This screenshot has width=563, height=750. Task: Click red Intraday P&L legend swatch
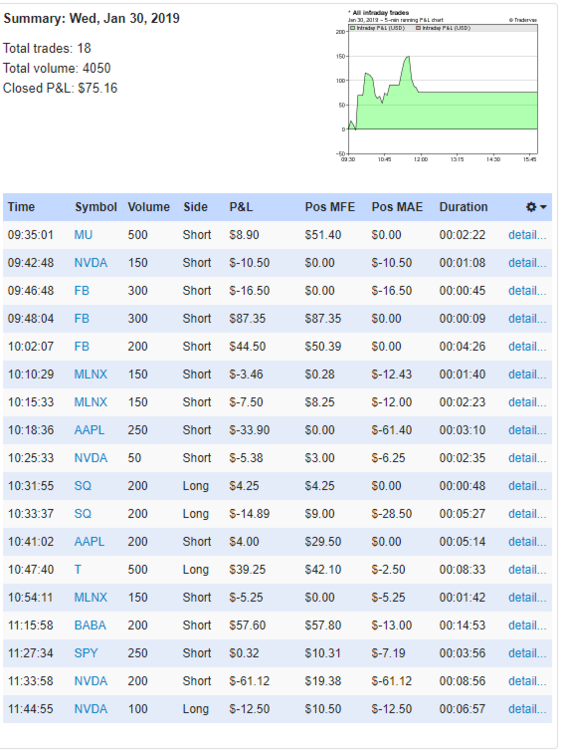(419, 28)
